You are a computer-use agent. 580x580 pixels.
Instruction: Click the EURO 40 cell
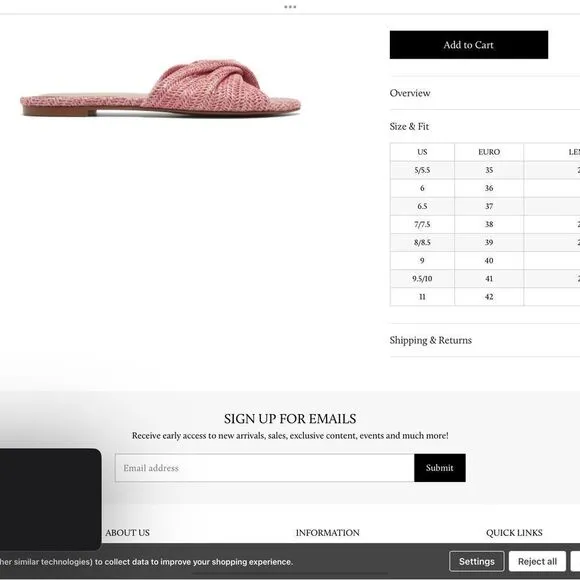[x=489, y=261]
